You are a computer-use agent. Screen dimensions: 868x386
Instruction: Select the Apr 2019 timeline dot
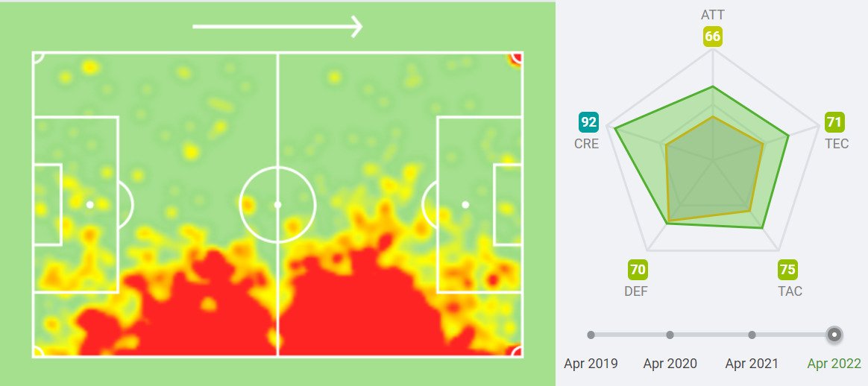point(591,335)
